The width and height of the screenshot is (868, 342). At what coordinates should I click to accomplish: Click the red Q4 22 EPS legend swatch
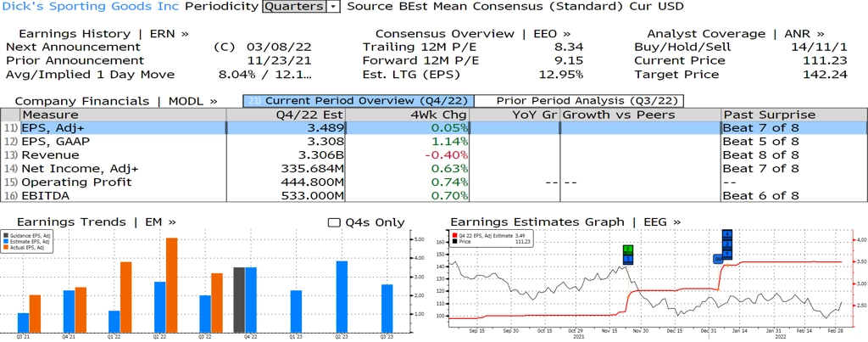(x=455, y=236)
